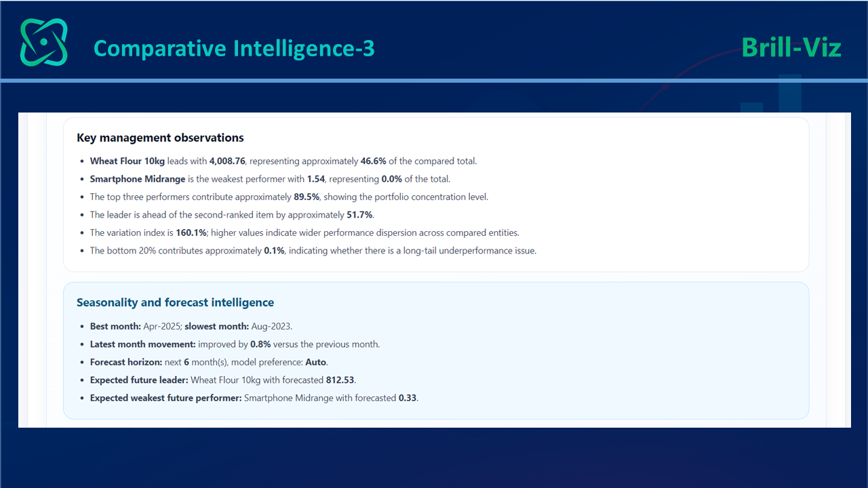Click the Seasonality and forecast intelligence heading
This screenshot has width=868, height=488.
coord(175,303)
